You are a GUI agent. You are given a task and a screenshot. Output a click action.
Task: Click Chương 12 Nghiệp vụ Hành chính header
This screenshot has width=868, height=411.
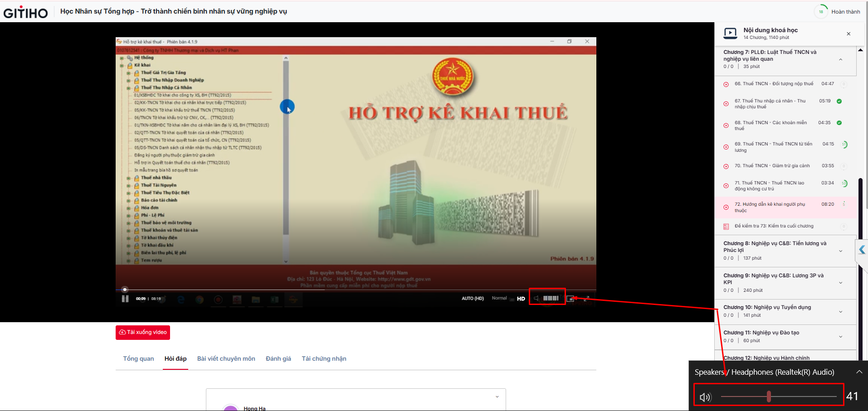pos(766,358)
